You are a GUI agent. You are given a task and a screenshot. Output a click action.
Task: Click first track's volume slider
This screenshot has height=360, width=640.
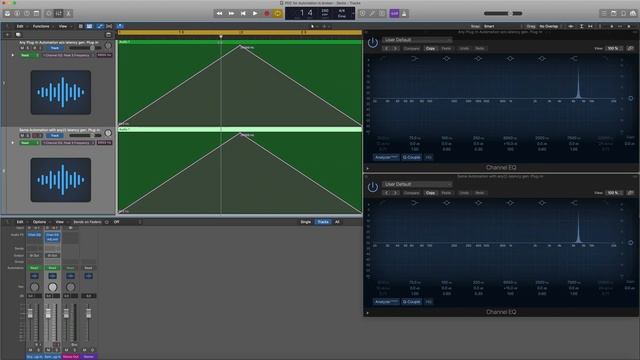85,48
